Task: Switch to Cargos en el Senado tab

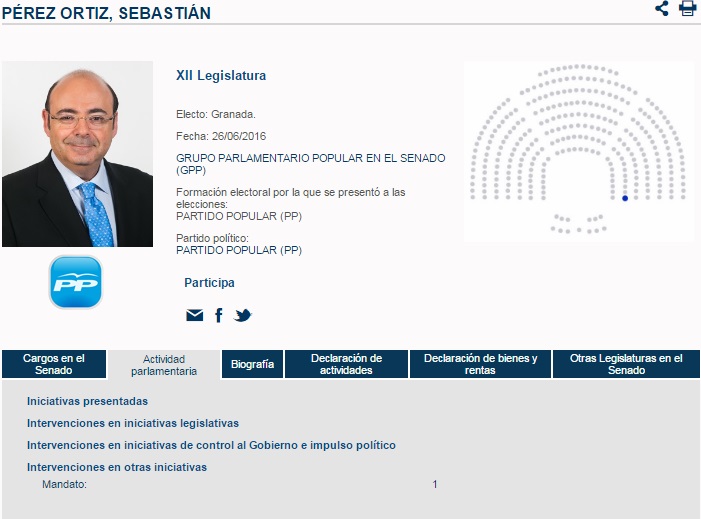Action: tap(54, 364)
